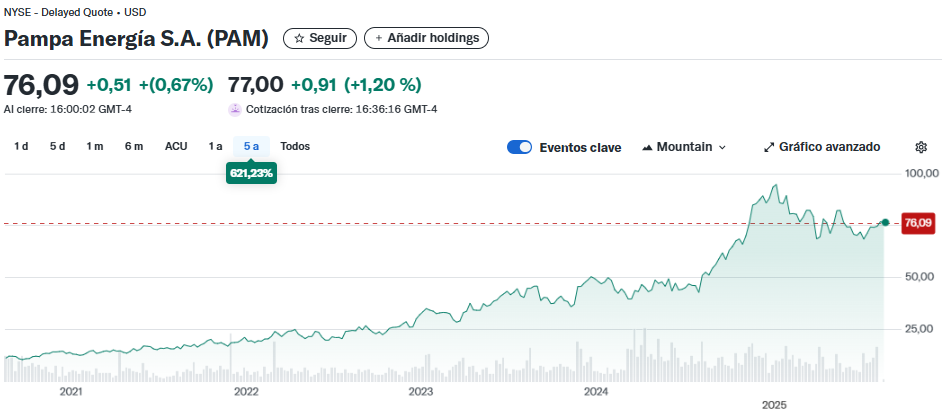Click the after-hours moon icon
The image size is (944, 416).
pos(234,110)
